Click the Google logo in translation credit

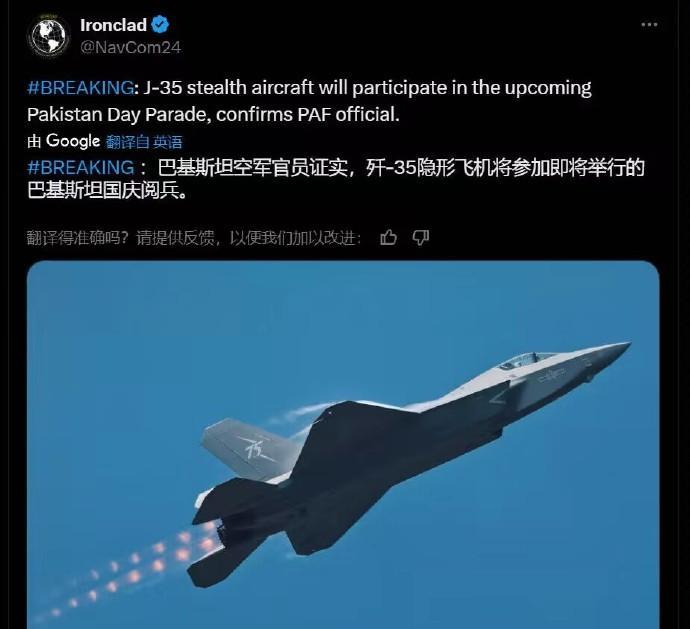(73, 141)
